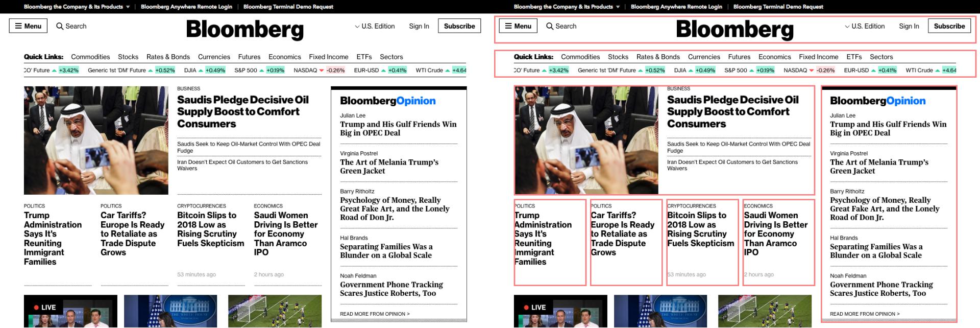980x328 pixels.
Task: Select Fixed Income quick link on right page
Action: (x=818, y=57)
